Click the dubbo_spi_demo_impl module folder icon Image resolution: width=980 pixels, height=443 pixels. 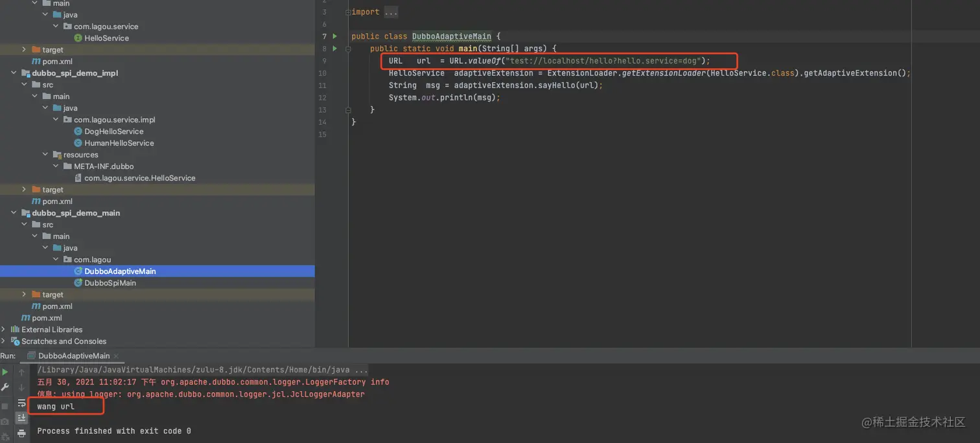point(26,73)
